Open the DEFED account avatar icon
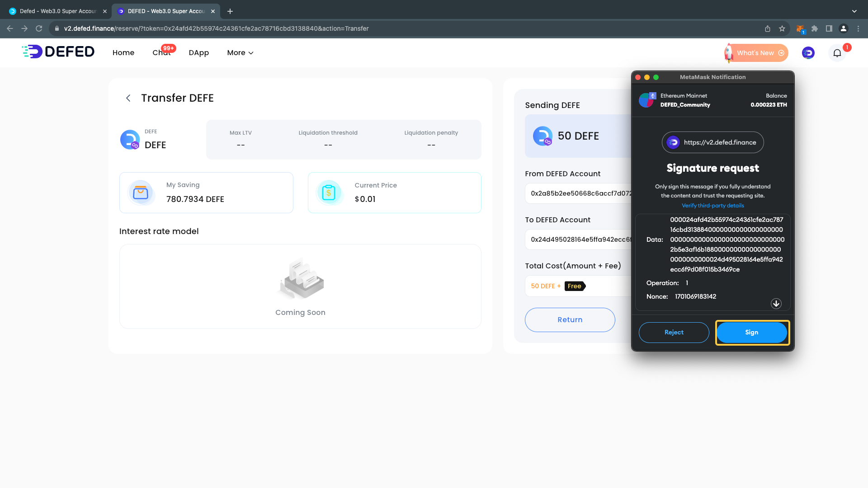The image size is (868, 488). 808,53
